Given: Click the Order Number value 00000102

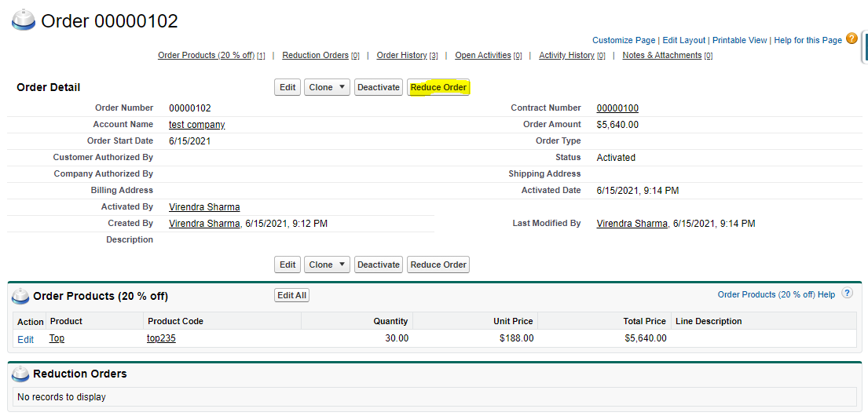Looking at the screenshot, I should (x=190, y=108).
